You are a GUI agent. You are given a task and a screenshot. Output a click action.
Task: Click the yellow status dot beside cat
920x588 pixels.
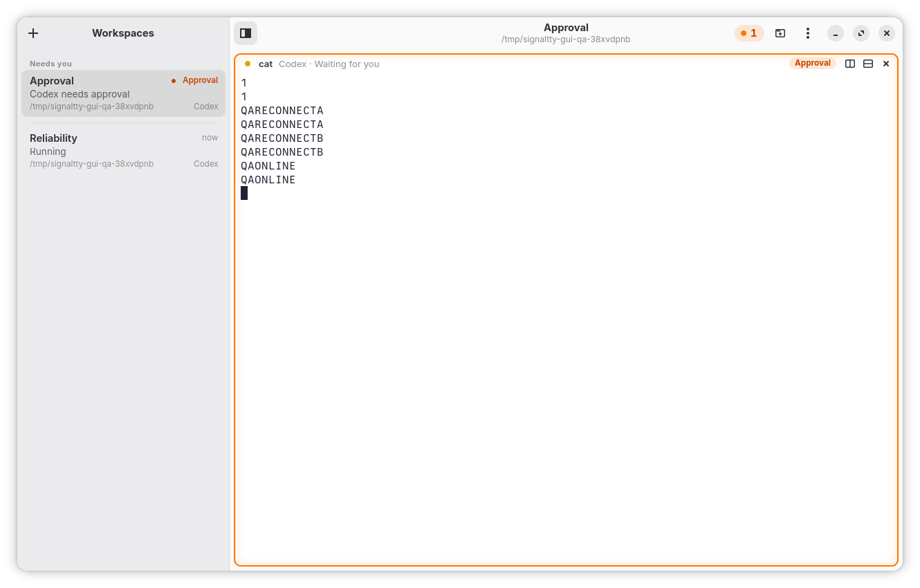pyautogui.click(x=248, y=64)
